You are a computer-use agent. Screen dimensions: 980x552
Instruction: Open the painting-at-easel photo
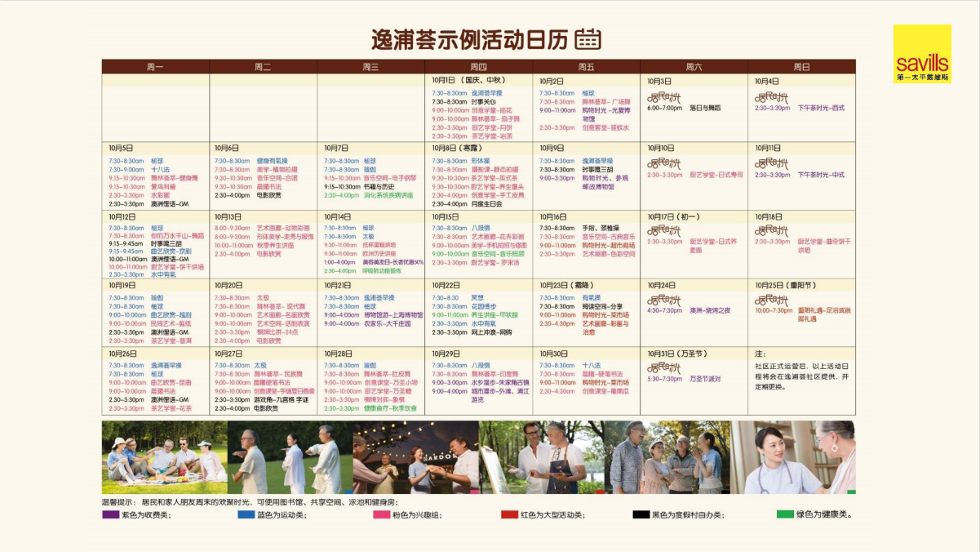541,457
